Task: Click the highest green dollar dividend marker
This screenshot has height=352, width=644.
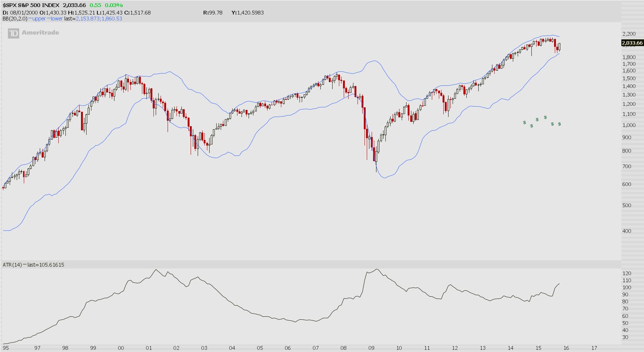Action: pyautogui.click(x=545, y=117)
